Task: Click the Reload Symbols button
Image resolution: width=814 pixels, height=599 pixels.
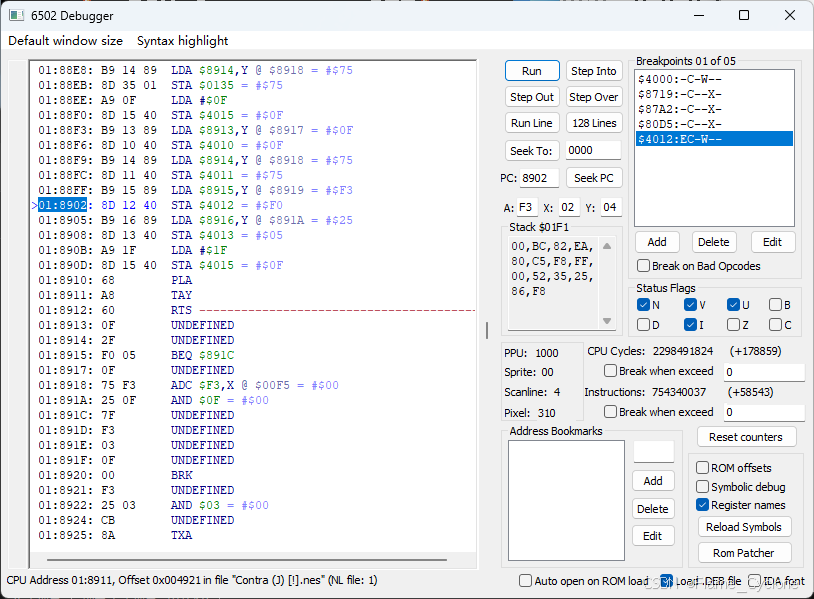Action: click(x=744, y=527)
